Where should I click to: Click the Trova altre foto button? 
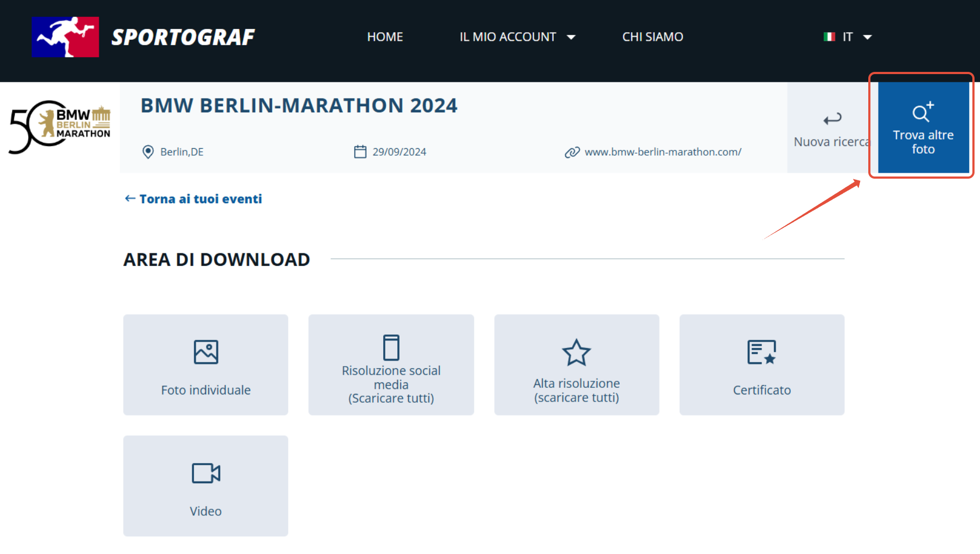(923, 127)
